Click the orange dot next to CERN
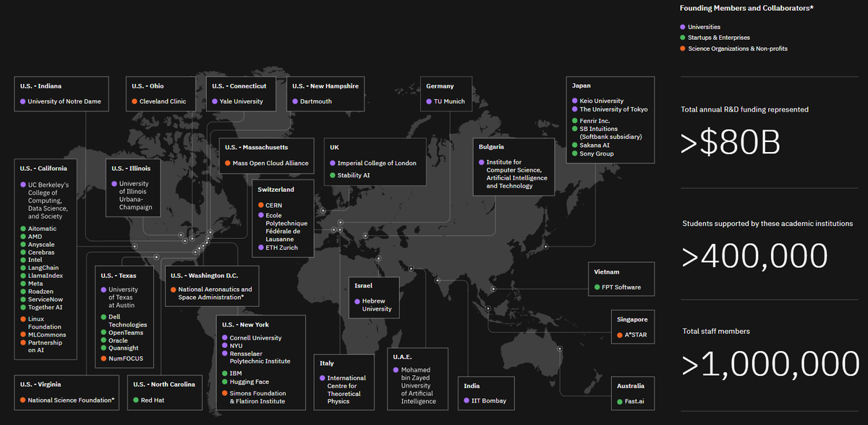The image size is (868, 425). 260,206
